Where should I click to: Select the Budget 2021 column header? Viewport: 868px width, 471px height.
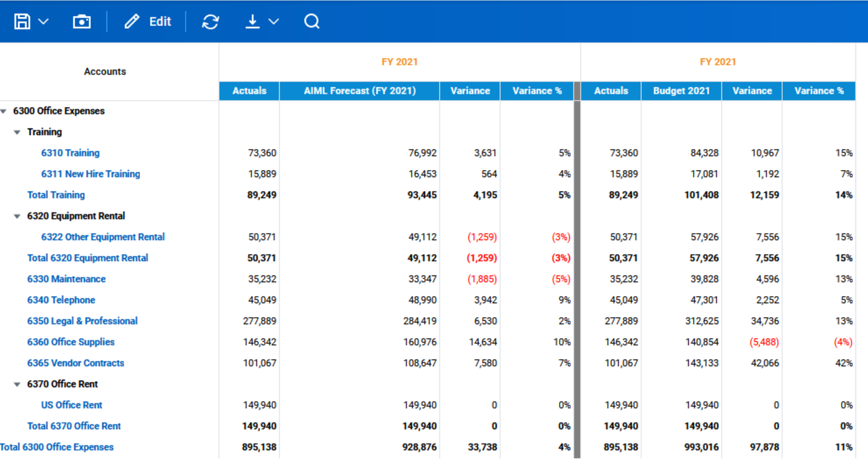tap(681, 90)
